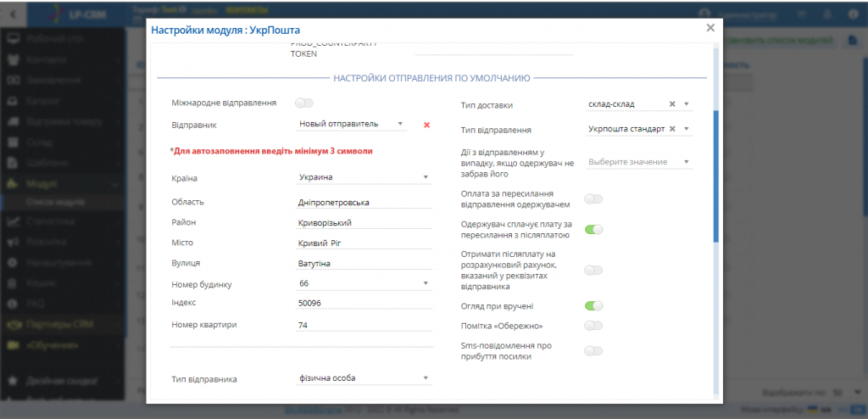Open Двойная скидка in the sidebar
Image resolution: width=868 pixels, height=419 pixels.
[x=63, y=382]
